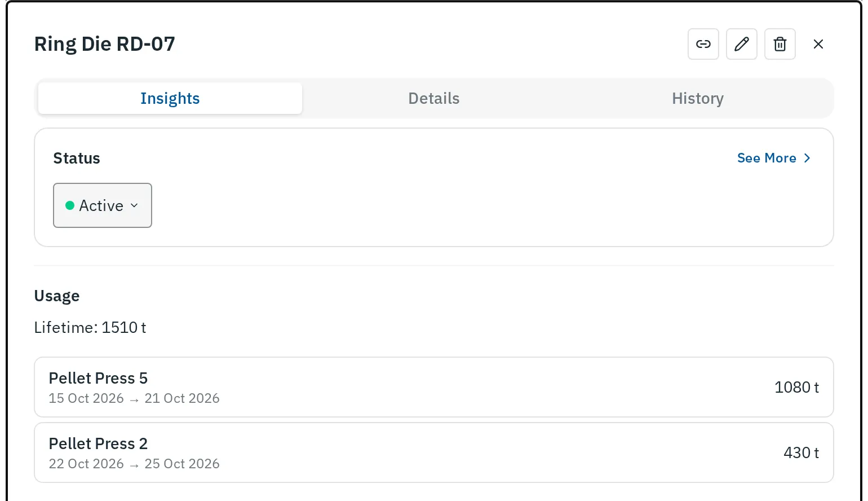This screenshot has width=868, height=501.
Task: Click the Lifetime: 1510 t text
Action: (90, 328)
